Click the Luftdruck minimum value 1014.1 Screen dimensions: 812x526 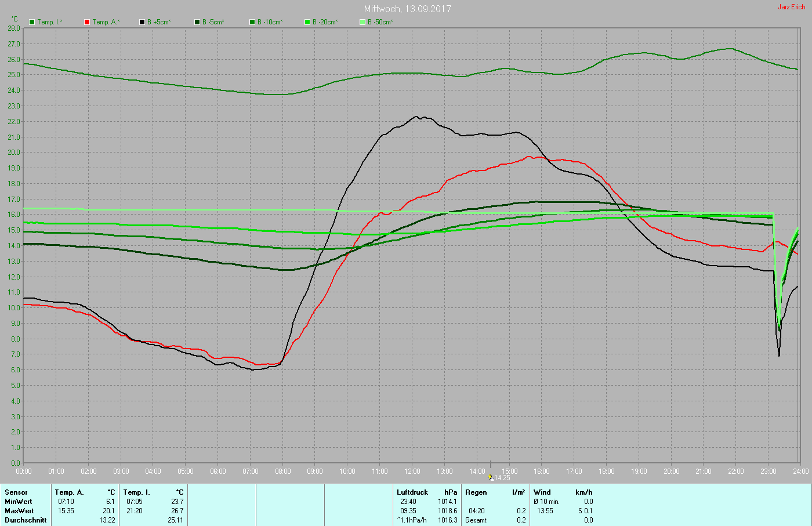pos(448,502)
